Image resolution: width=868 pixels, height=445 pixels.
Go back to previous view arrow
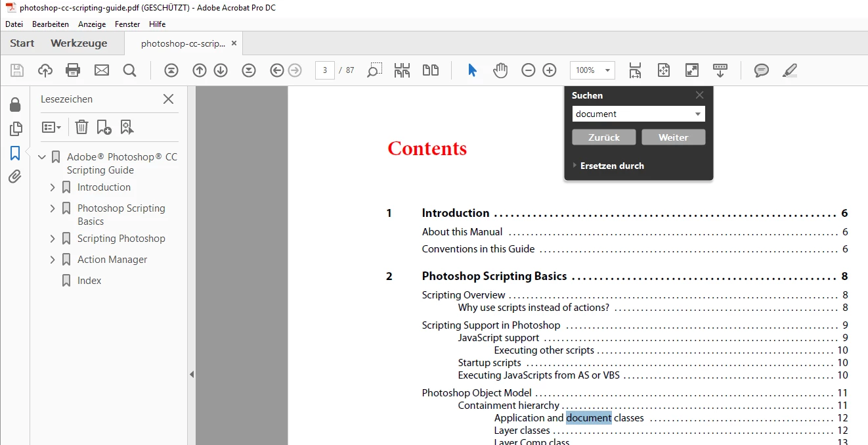(277, 70)
